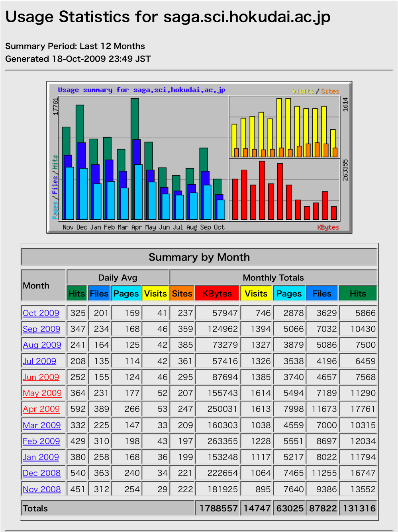Click the Jun 2009 KBytes value 87694

(225, 377)
